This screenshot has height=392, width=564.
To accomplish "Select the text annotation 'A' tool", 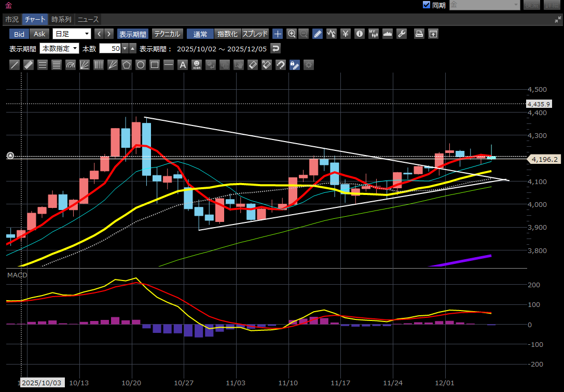I will tap(182, 65).
